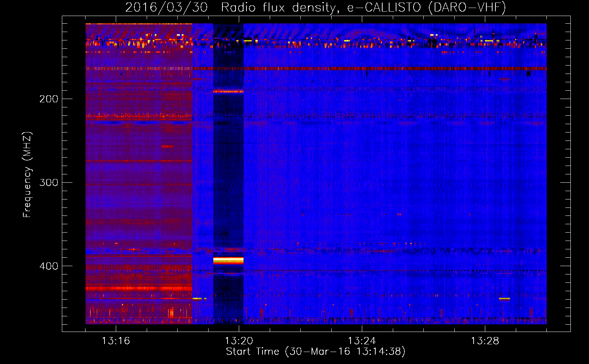Click the short red-white band just above 200 MHz
Image resolution: width=589 pixels, height=364 pixels.
pos(228,91)
